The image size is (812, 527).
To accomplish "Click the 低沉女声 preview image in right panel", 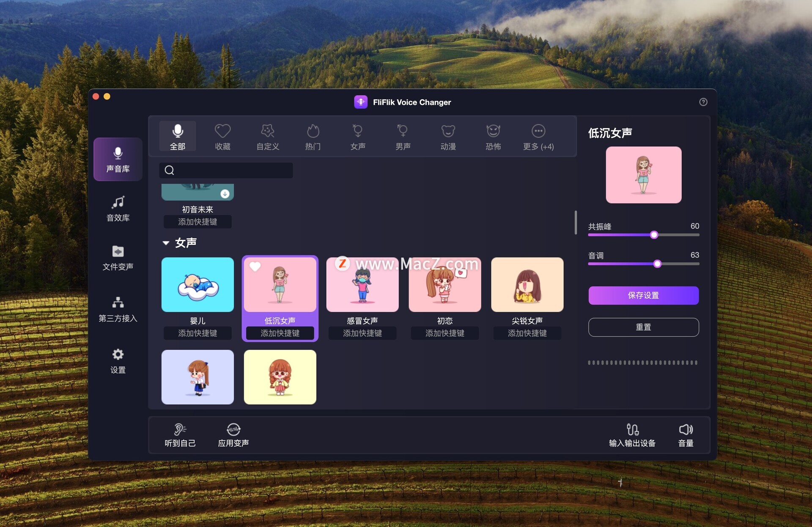I will click(644, 175).
